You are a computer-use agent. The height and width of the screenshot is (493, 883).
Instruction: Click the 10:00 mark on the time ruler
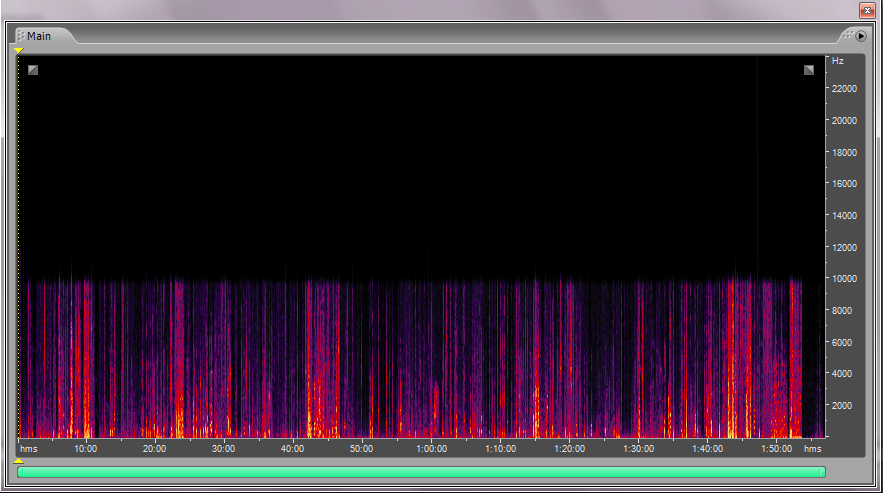click(x=85, y=449)
